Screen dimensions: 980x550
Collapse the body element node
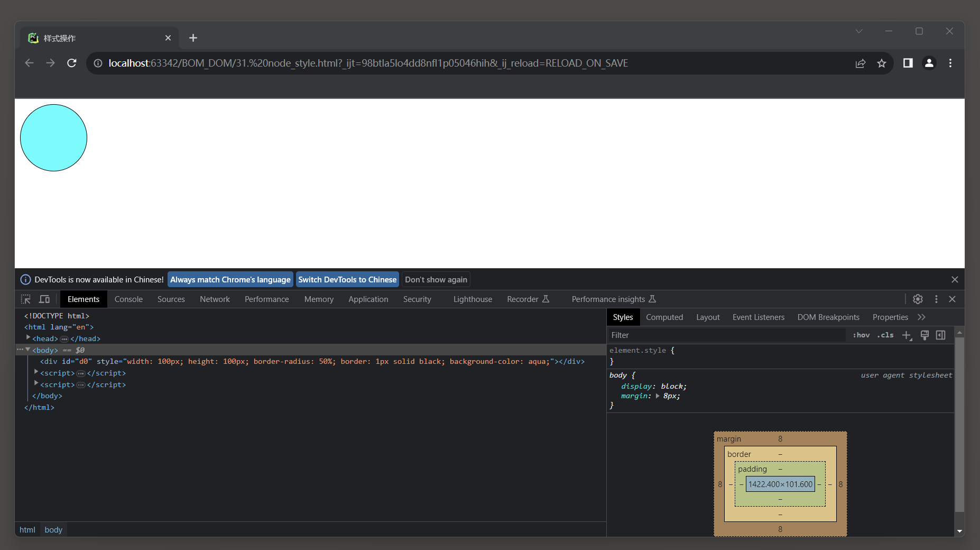pyautogui.click(x=28, y=349)
